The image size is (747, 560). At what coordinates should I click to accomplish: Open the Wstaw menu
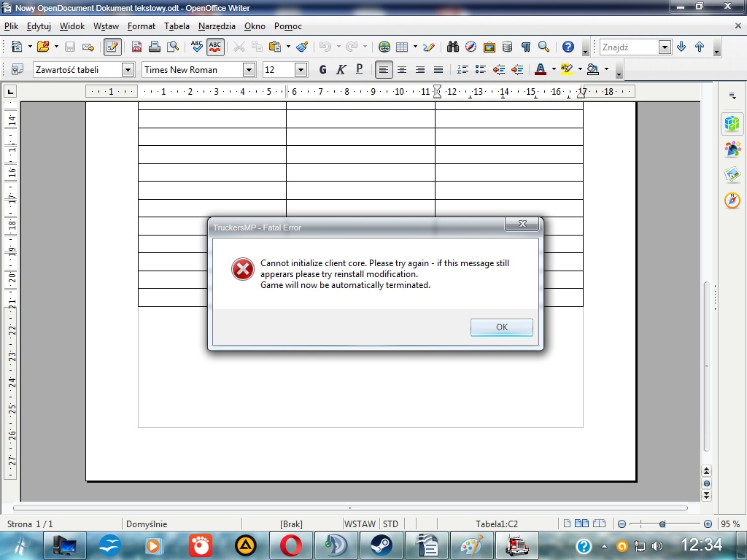106,26
